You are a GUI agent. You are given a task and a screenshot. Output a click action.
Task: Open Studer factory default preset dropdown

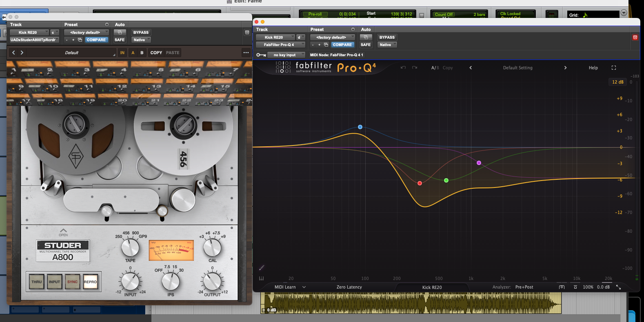[x=87, y=32]
